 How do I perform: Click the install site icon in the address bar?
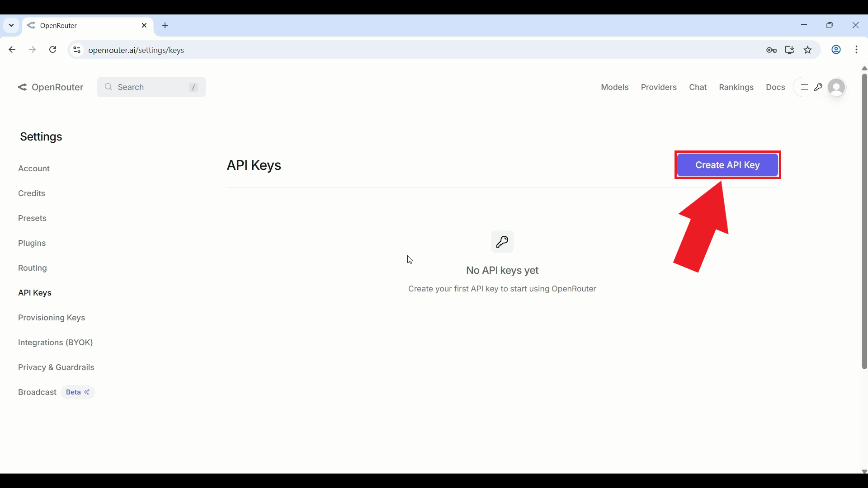pyautogui.click(x=789, y=50)
